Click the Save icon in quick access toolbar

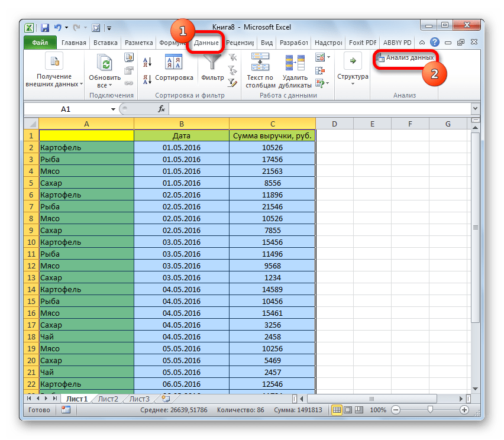pos(44,27)
